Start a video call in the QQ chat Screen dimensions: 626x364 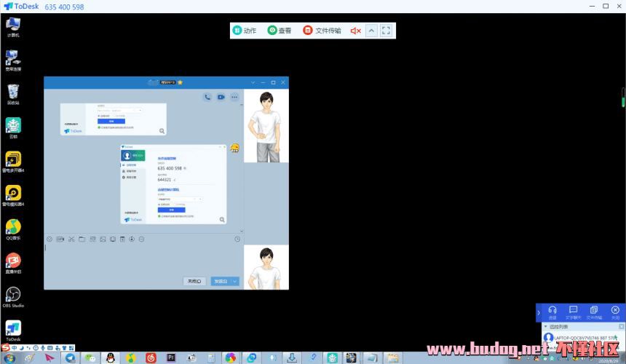coord(221,97)
